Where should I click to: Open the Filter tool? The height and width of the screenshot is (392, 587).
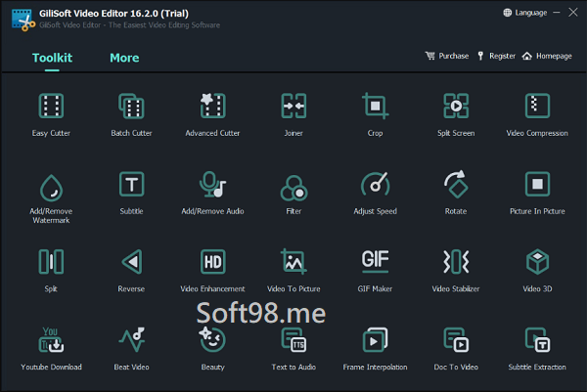pos(293,194)
